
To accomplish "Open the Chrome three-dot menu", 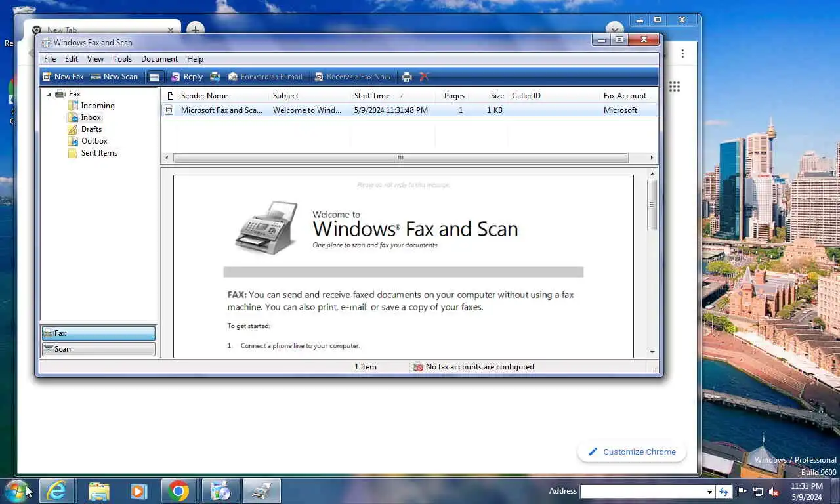I will click(682, 54).
